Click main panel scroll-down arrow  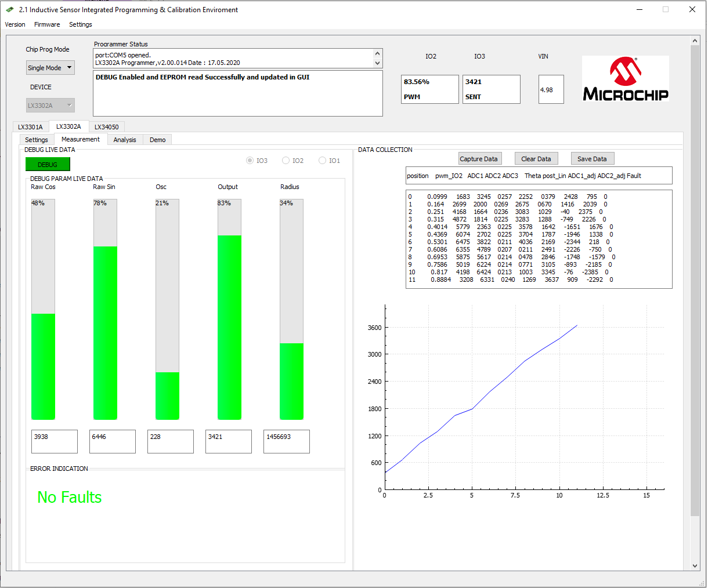click(x=695, y=565)
